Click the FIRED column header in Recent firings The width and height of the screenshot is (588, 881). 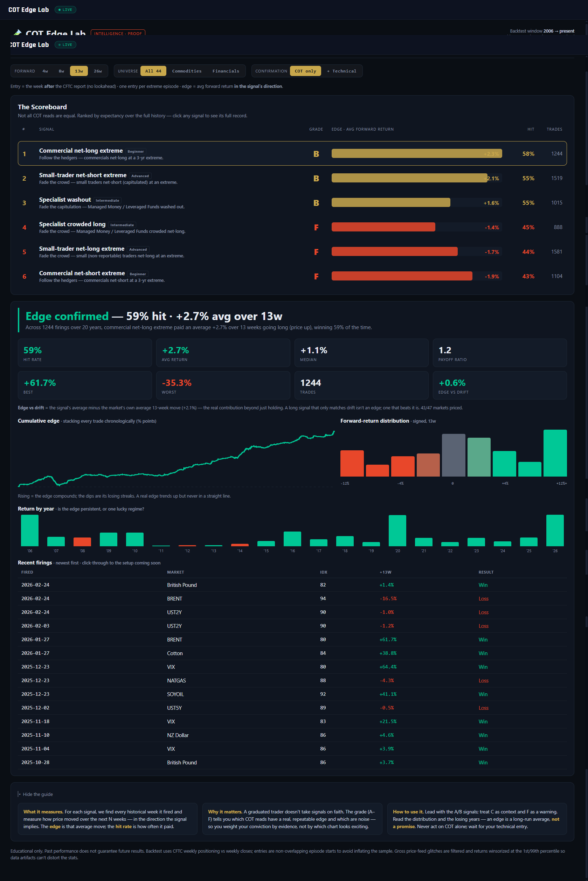(27, 572)
